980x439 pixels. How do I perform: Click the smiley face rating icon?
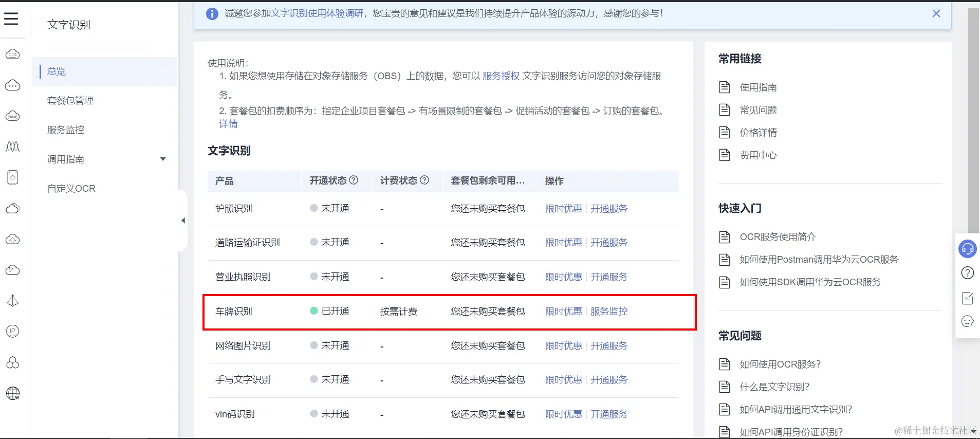click(968, 322)
